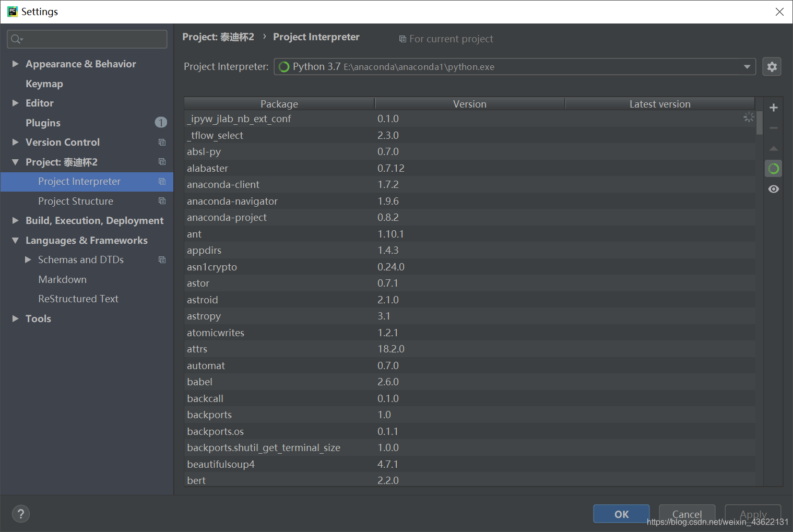This screenshot has width=793, height=532.
Task: Select the anaconda-navigator package row
Action: click(470, 201)
